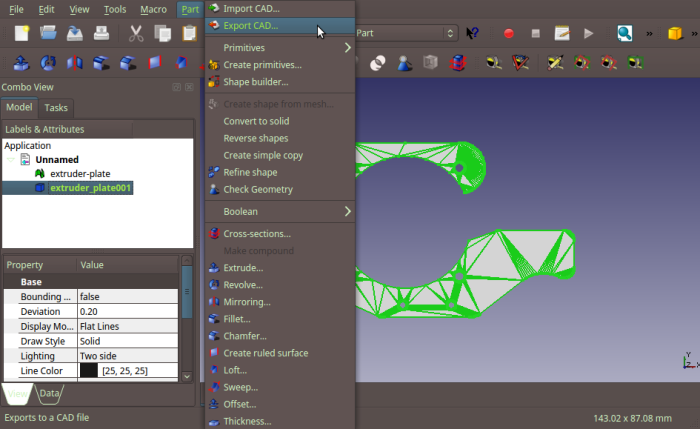Select Check Geometry menu entry
This screenshot has height=429, width=700.
[280, 189]
